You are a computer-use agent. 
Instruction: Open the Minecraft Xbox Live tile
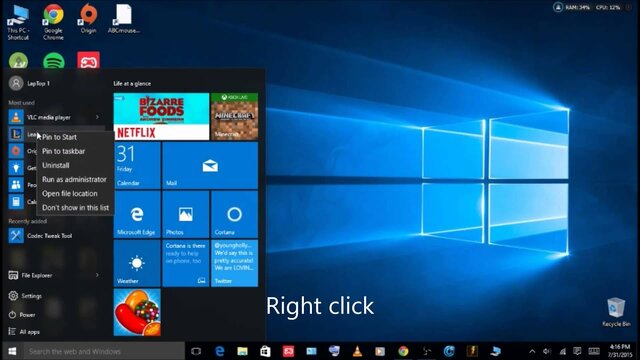234,116
